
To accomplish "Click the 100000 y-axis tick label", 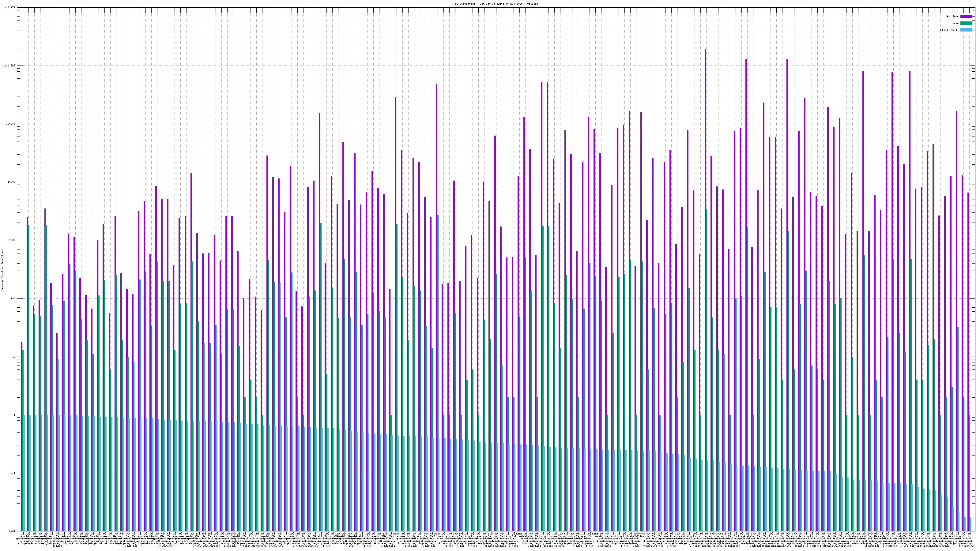I will click(11, 124).
